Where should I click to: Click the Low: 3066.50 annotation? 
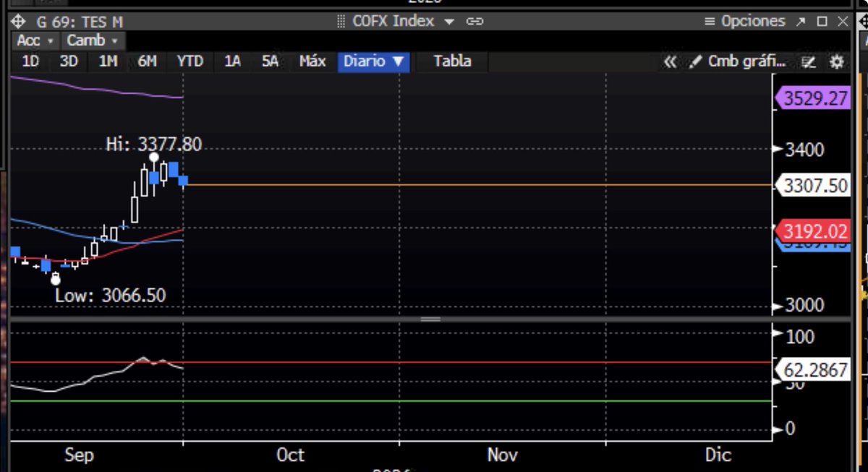(x=110, y=295)
